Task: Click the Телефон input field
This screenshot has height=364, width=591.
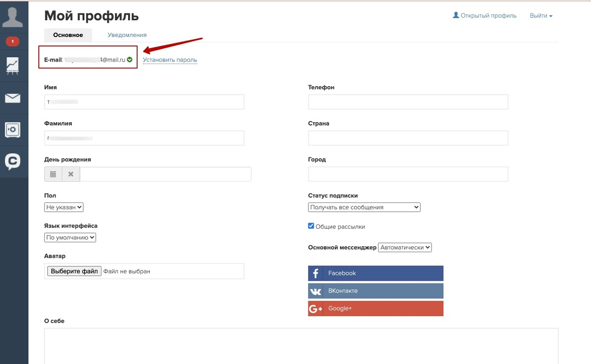Action: [x=408, y=102]
